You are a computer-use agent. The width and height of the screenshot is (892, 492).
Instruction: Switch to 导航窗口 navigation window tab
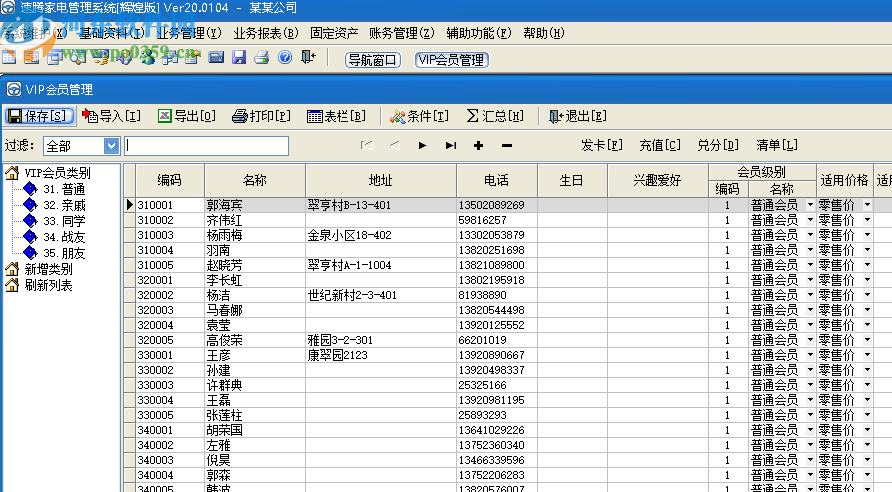click(373, 60)
